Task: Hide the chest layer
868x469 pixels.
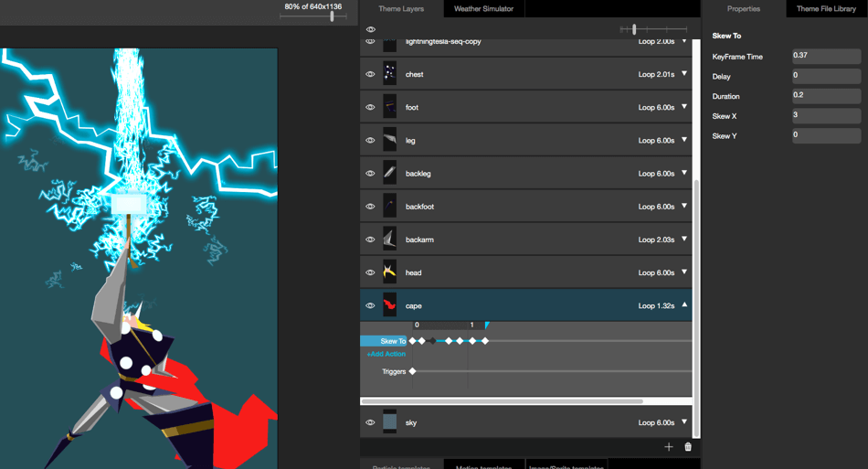Action: coord(370,74)
